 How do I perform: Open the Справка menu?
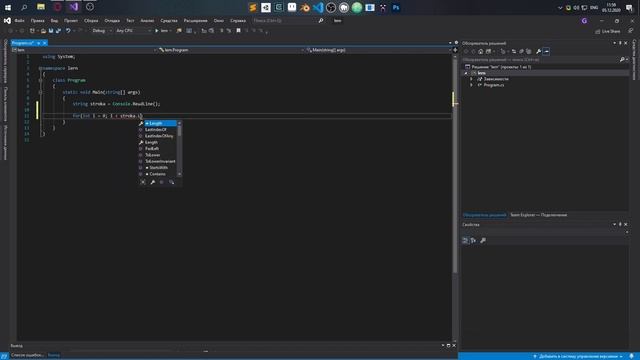[238, 20]
